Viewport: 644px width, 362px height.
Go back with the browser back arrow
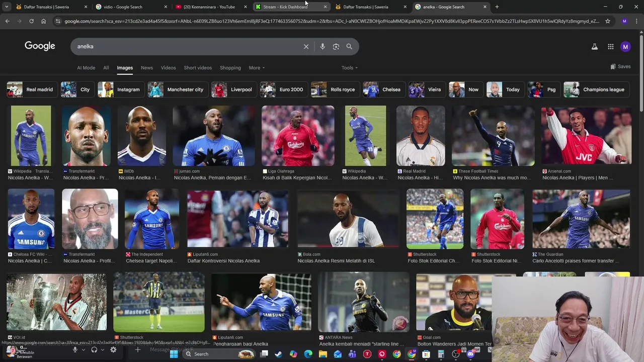[7, 21]
